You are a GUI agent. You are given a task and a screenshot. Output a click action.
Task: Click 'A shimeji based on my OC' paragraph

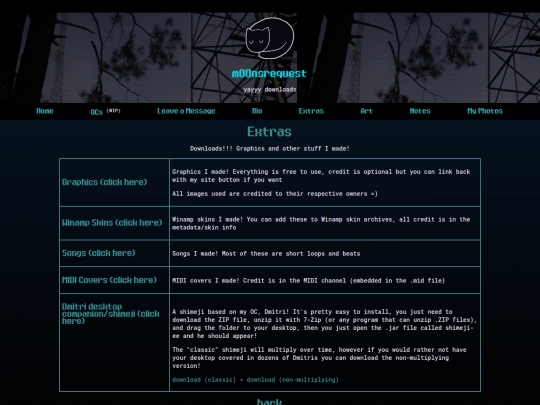pyautogui.click(x=324, y=324)
